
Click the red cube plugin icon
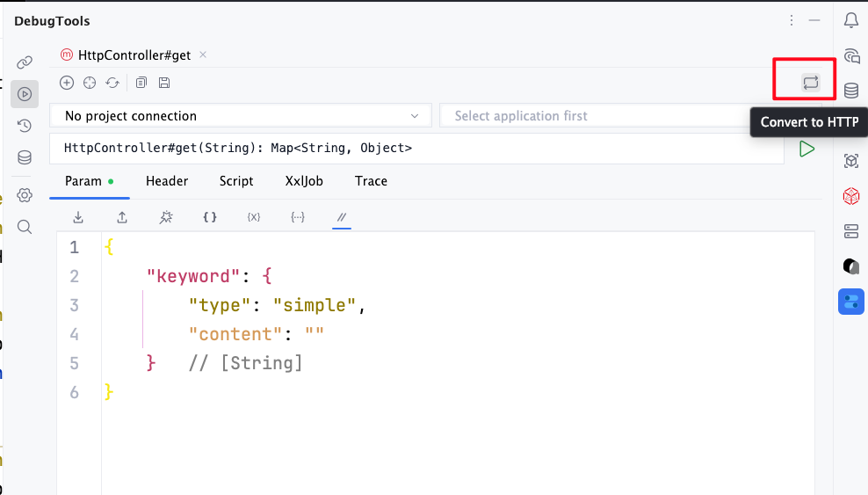tap(851, 196)
